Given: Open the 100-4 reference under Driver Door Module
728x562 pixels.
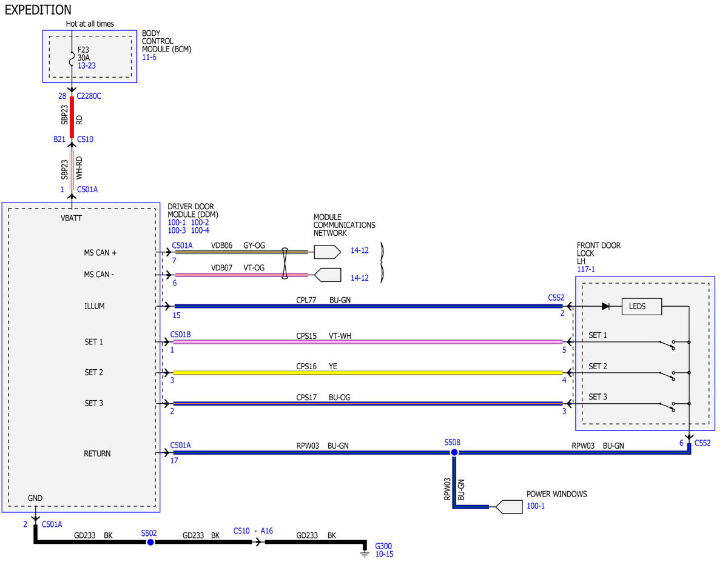Looking at the screenshot, I should 200,230.
